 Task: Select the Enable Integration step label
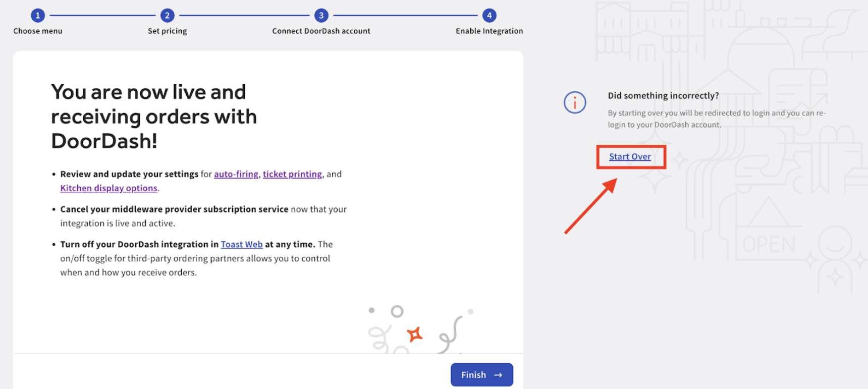click(489, 31)
